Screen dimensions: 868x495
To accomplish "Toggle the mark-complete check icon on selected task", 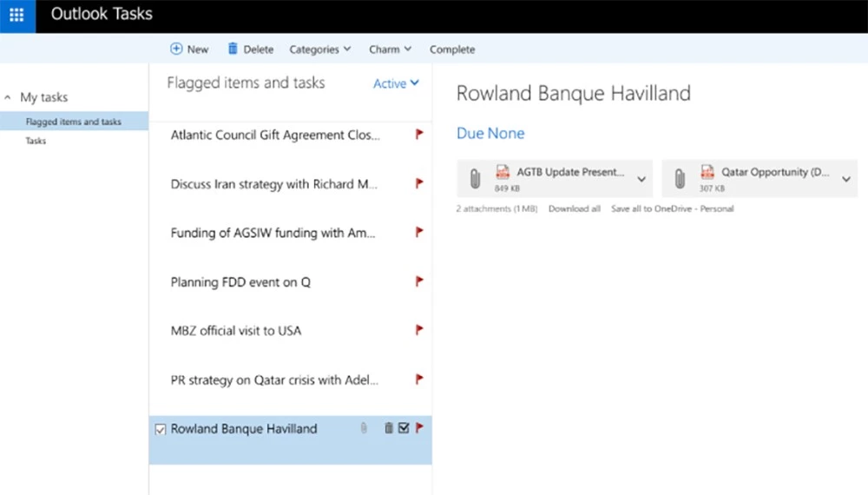I will [404, 428].
